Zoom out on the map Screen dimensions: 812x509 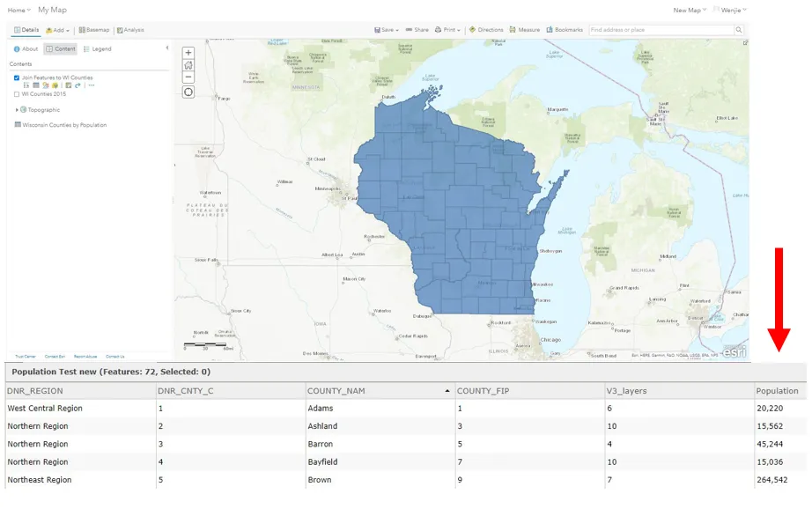tap(188, 77)
